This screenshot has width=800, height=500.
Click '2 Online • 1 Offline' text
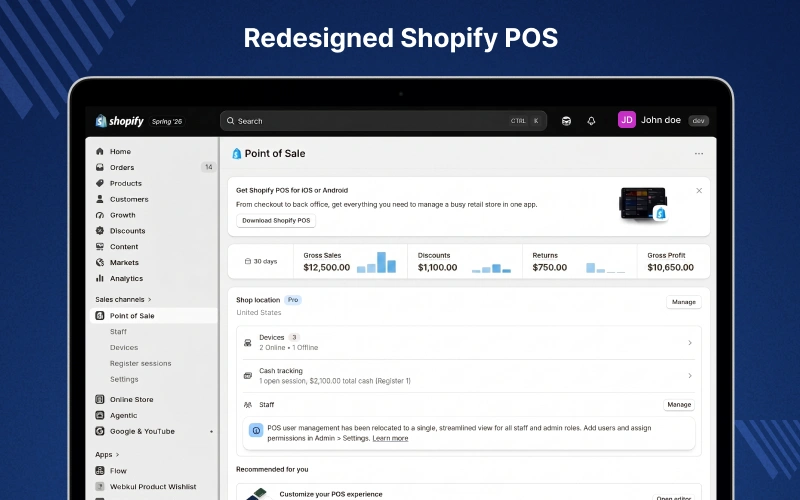click(x=288, y=347)
